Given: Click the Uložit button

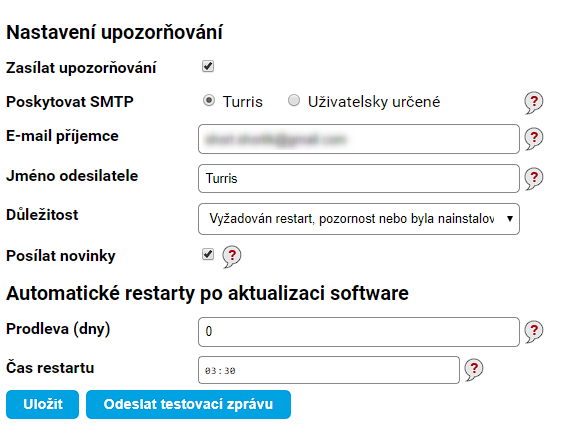Looking at the screenshot, I should (x=43, y=404).
